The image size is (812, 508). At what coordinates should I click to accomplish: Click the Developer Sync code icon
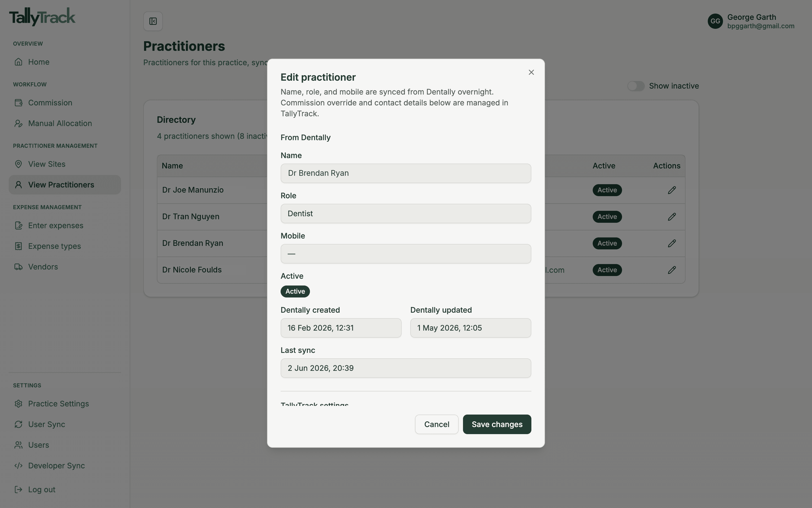tap(18, 466)
